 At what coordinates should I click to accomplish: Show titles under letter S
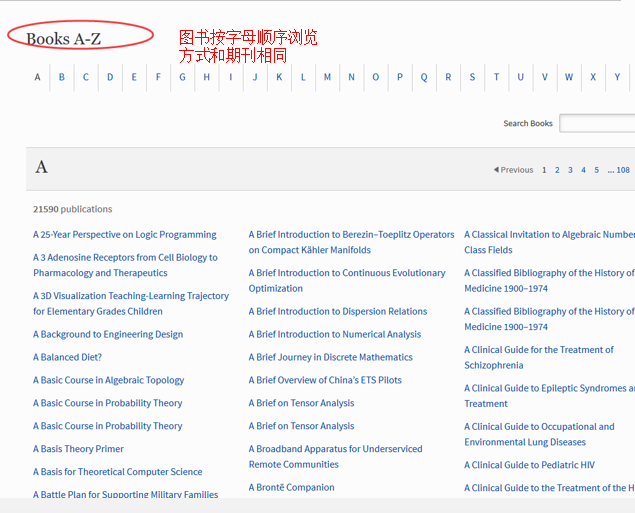click(x=472, y=77)
